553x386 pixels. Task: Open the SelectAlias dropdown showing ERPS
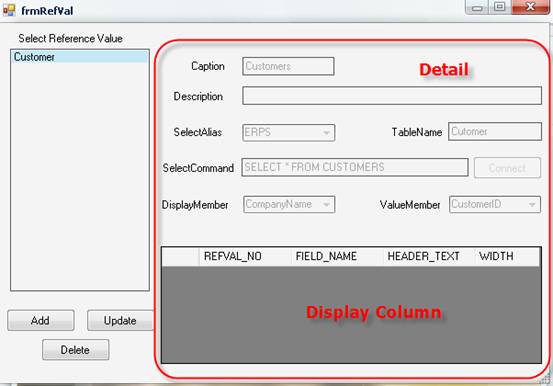(x=288, y=133)
